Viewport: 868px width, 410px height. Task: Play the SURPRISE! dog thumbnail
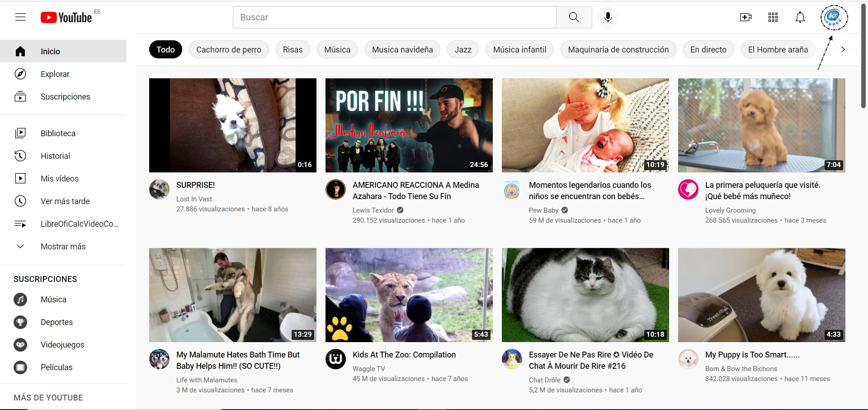(x=233, y=125)
